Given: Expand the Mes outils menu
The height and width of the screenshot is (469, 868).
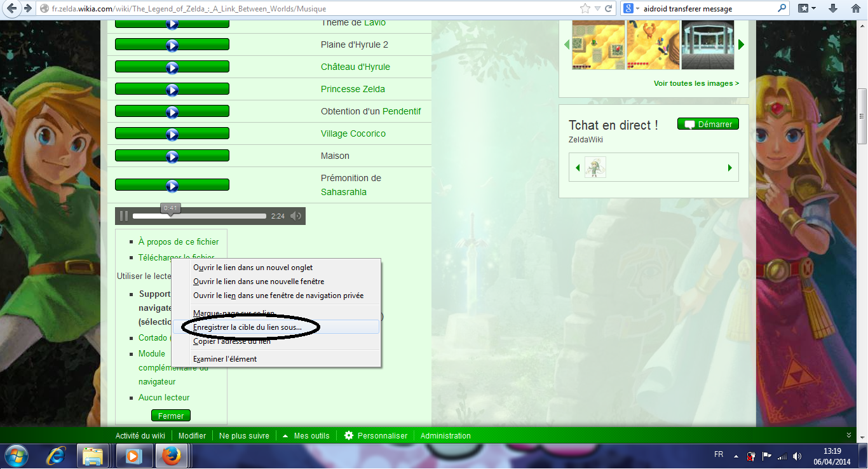Looking at the screenshot, I should click(306, 436).
